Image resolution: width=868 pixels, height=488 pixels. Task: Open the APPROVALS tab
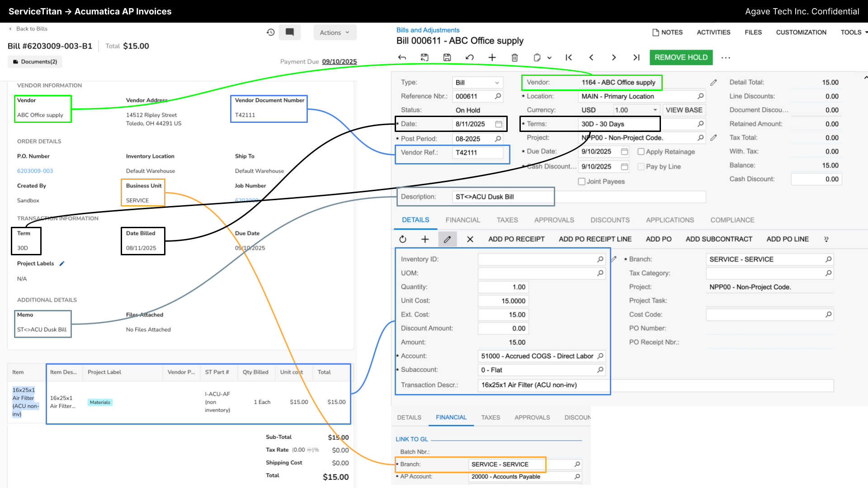coord(554,220)
